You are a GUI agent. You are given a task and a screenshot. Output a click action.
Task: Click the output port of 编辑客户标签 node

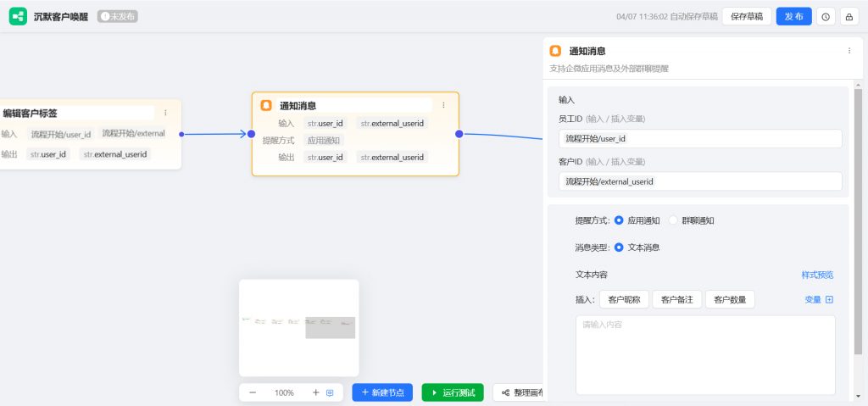point(181,134)
